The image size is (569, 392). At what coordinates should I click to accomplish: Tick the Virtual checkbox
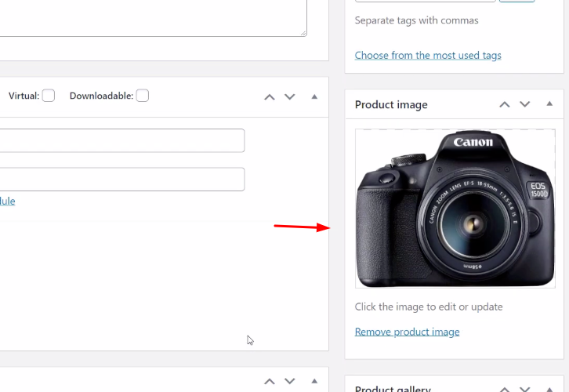49,96
